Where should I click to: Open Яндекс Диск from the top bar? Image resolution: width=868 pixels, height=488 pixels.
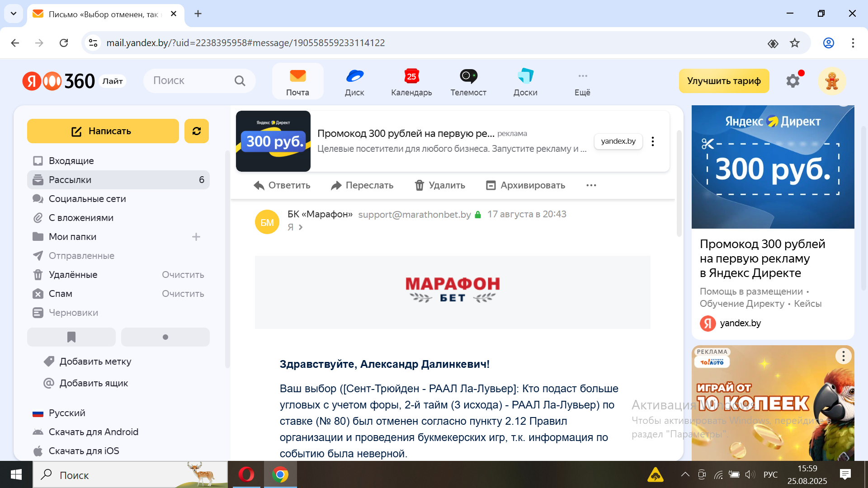pyautogui.click(x=354, y=82)
